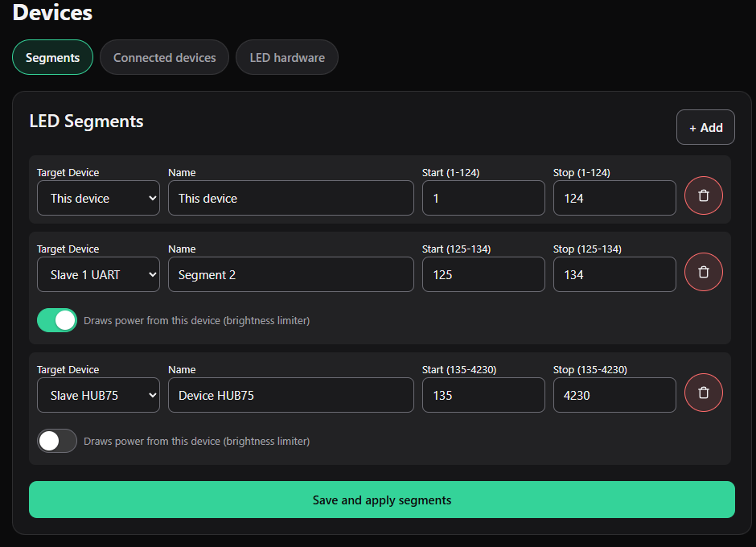The image size is (756, 547).
Task: Enable power draw toggle for Device HUB75
Action: point(57,441)
